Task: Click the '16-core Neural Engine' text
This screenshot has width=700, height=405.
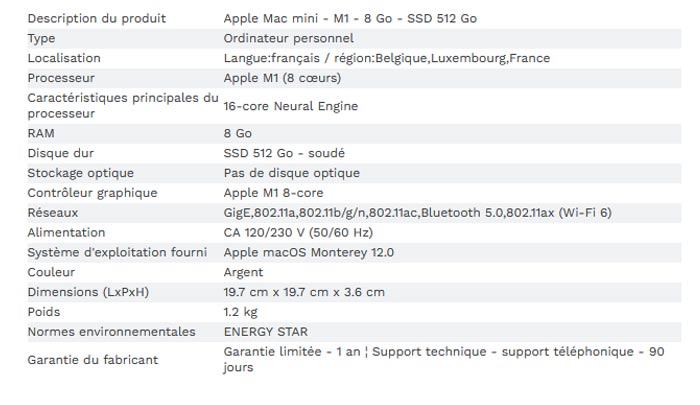Action: point(291,106)
